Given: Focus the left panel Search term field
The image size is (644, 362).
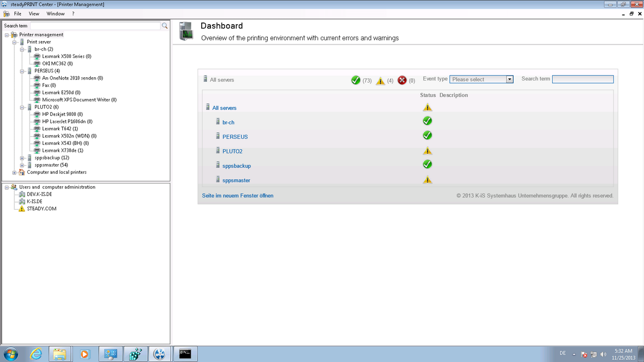Looking at the screenshot, I should 96,26.
